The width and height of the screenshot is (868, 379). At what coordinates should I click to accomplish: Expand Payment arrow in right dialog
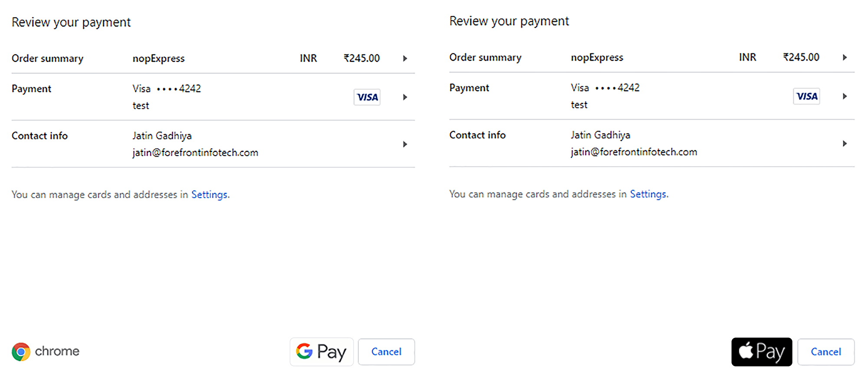coord(845,96)
